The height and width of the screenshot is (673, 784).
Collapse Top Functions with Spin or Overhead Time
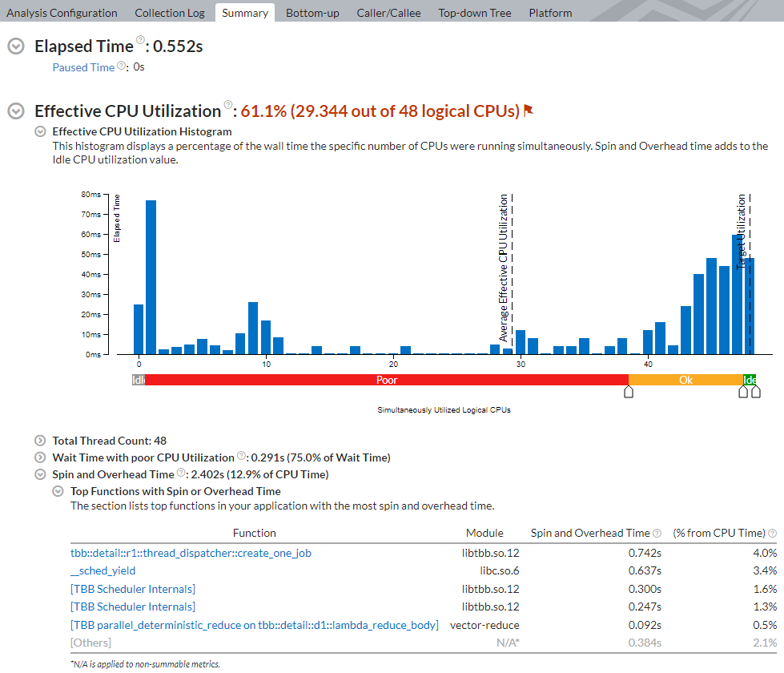coord(58,491)
